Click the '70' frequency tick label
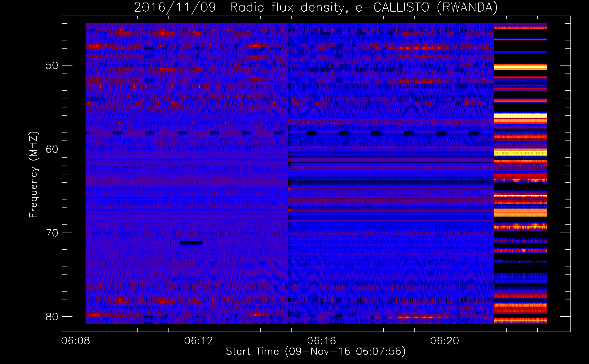 (52, 233)
